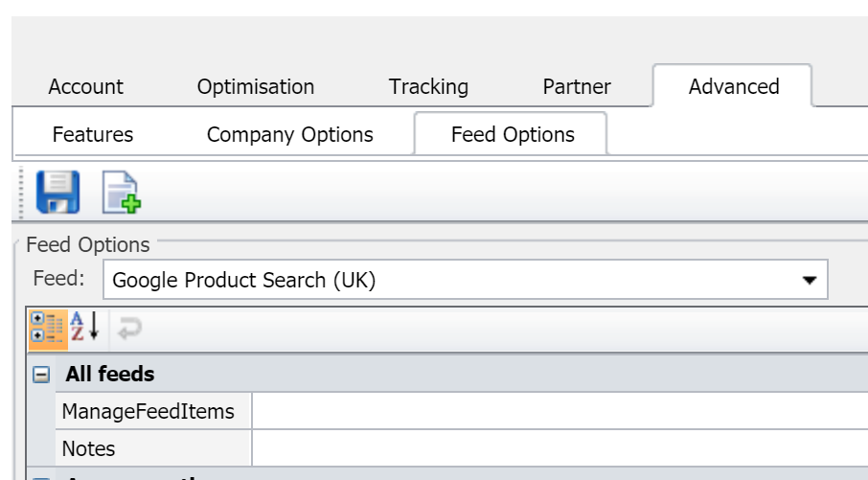Toggle the expander below the Notes row
The image size is (868, 480).
pos(41,477)
